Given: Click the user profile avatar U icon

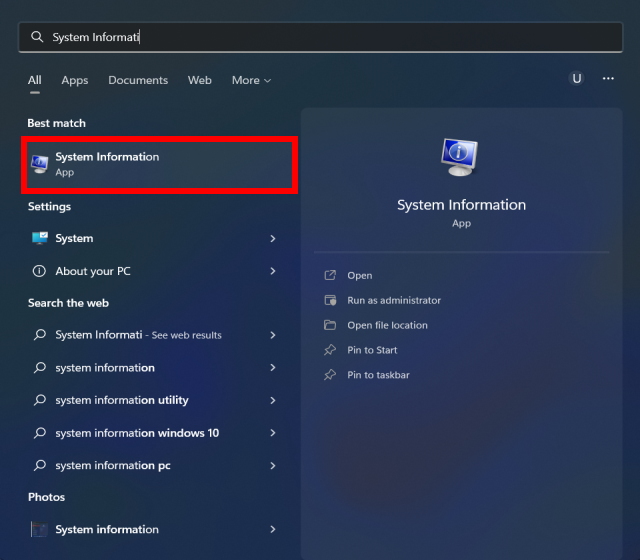Looking at the screenshot, I should point(576,79).
